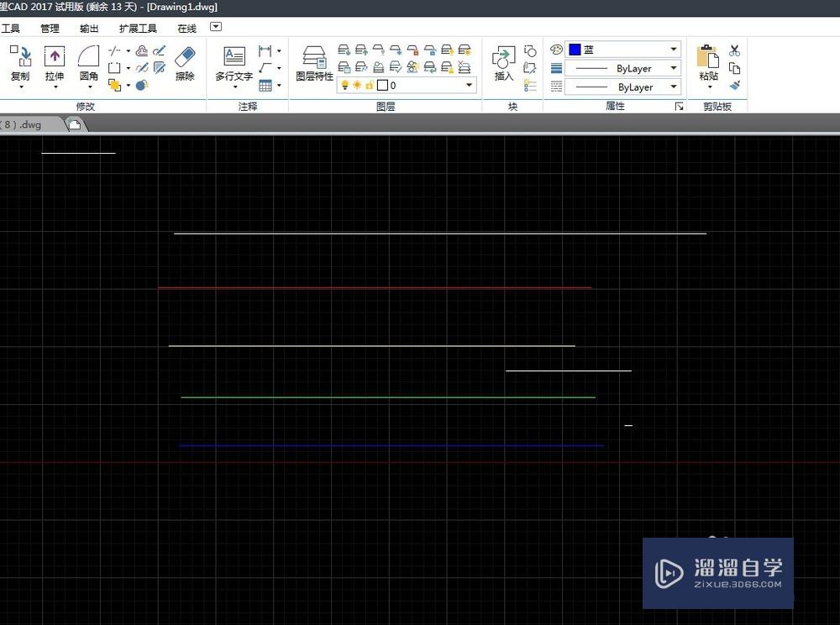Toggle the layer on/off lightbulb

pyautogui.click(x=345, y=85)
